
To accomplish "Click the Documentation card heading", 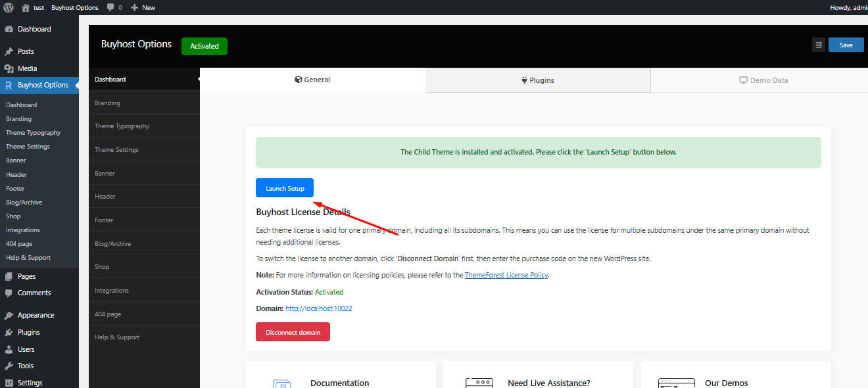I will point(339,383).
